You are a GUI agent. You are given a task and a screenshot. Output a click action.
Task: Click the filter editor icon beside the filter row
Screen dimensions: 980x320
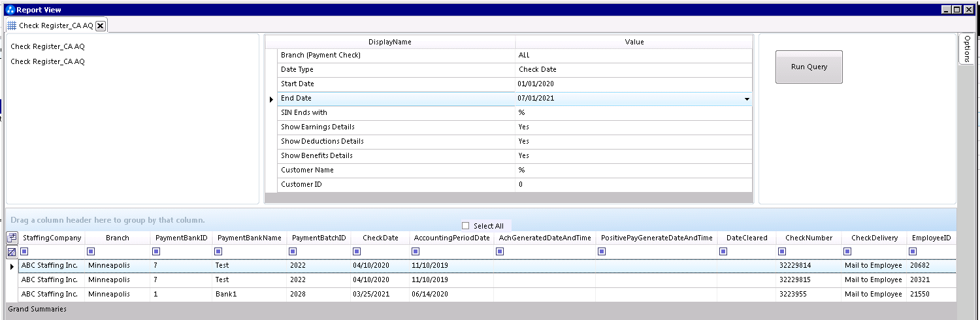[12, 251]
